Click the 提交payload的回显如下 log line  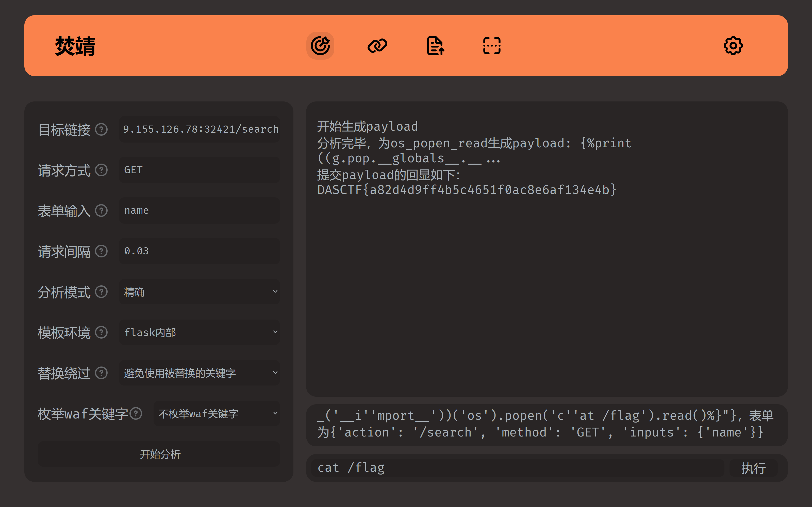click(x=389, y=175)
